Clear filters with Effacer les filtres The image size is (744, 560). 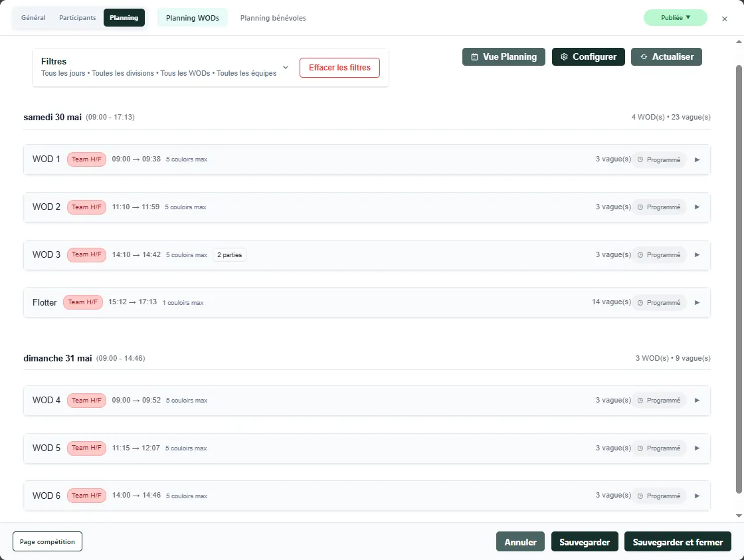[x=339, y=67]
